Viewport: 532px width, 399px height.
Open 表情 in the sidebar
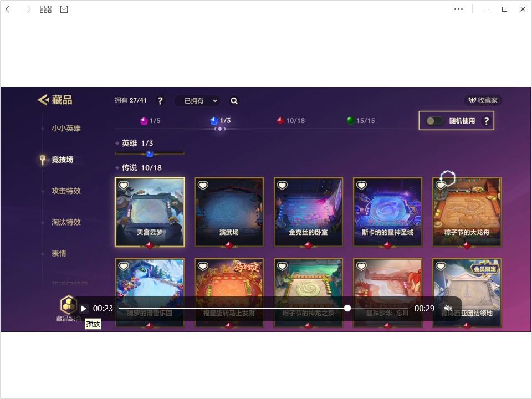(59, 253)
